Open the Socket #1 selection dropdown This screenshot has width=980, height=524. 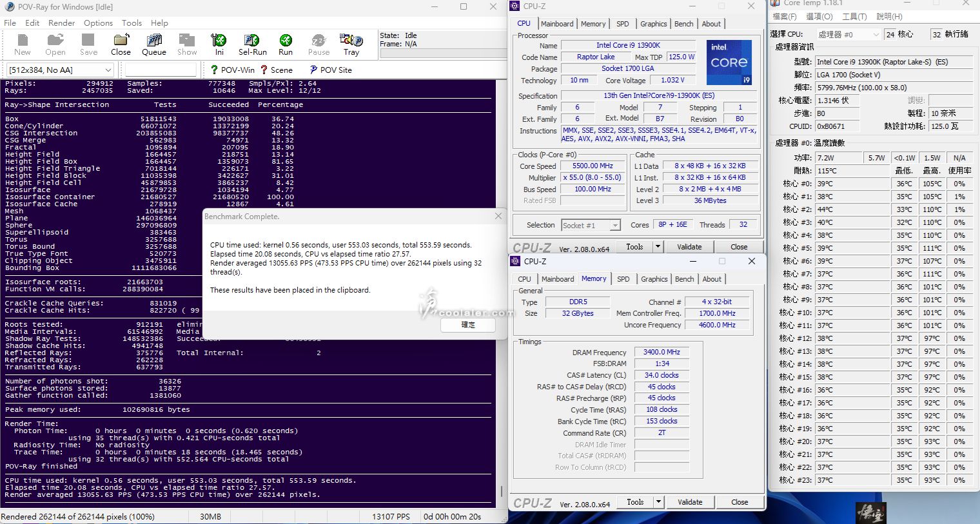point(591,225)
